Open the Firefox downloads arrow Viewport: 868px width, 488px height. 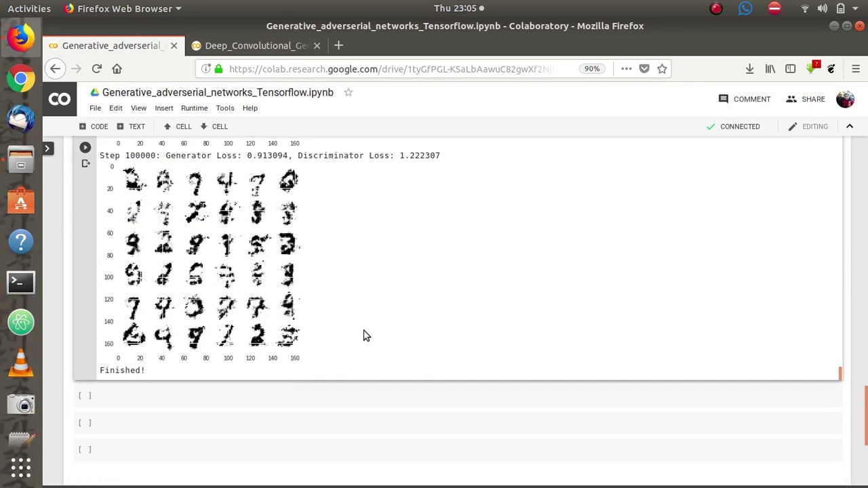coord(749,68)
